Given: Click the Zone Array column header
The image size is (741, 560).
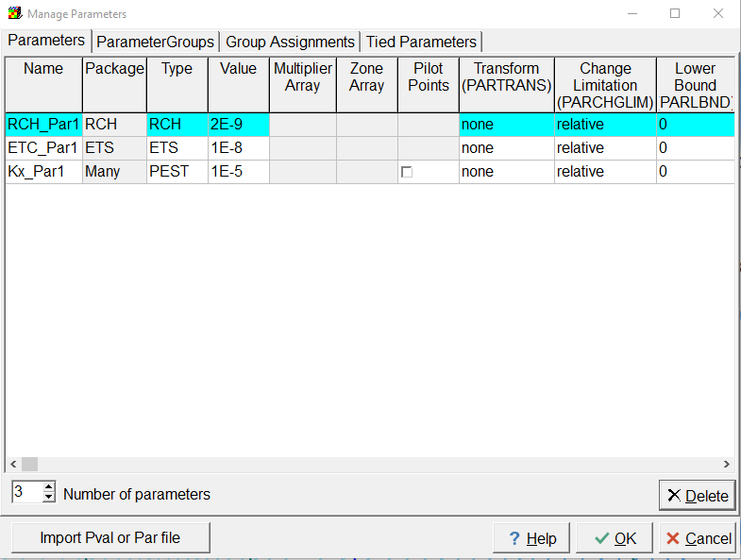Looking at the screenshot, I should coord(367,85).
